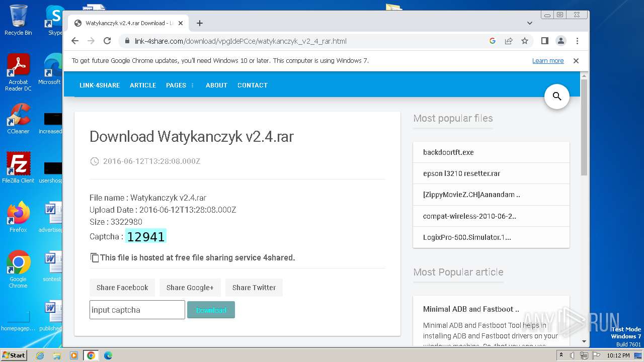Open the Chrome three-dot menu
The width and height of the screenshot is (644, 362).
click(x=577, y=41)
